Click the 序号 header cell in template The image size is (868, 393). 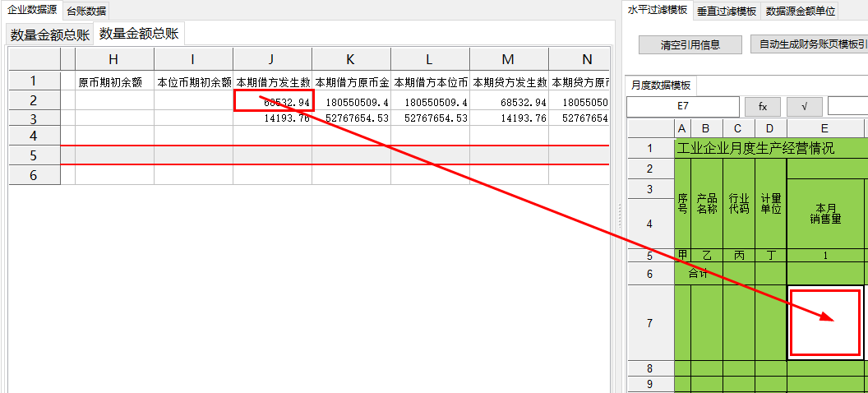click(x=682, y=204)
